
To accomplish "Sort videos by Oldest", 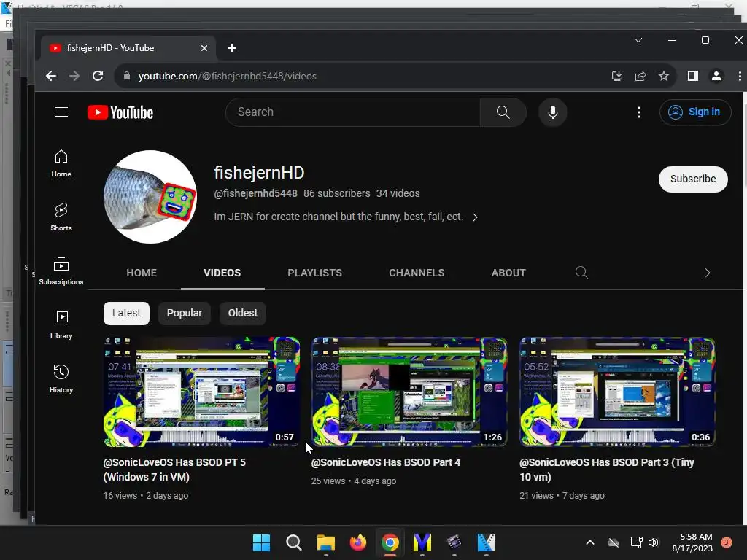I will click(242, 314).
